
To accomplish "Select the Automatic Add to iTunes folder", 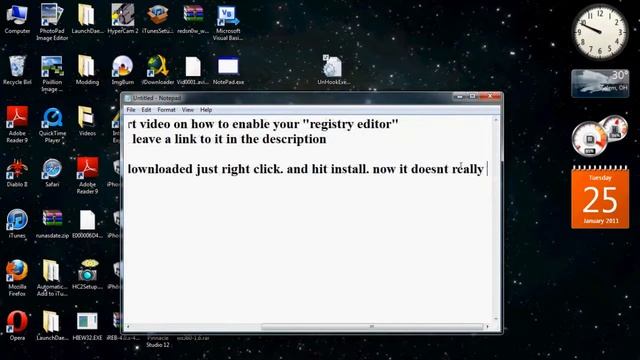I will click(x=52, y=278).
